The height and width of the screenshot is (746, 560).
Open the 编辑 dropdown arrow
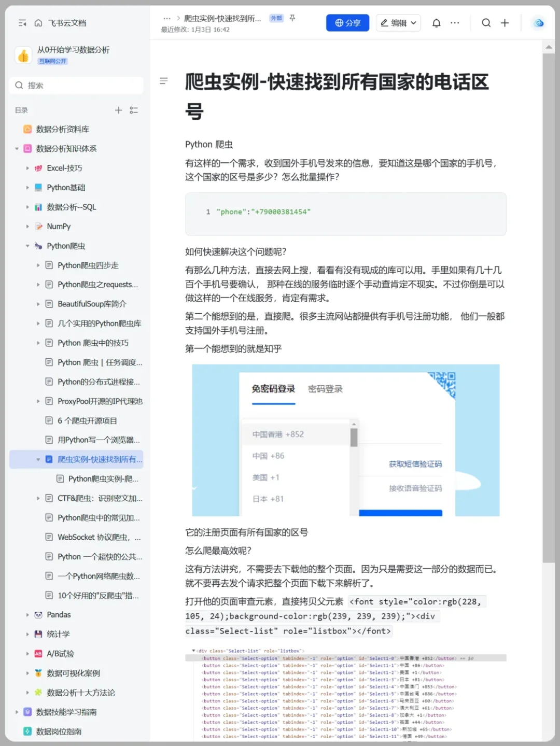pyautogui.click(x=413, y=23)
